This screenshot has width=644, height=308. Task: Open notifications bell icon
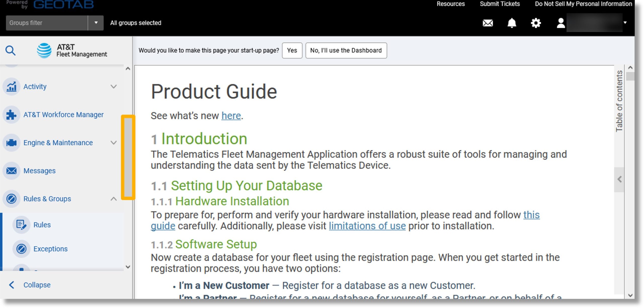point(512,23)
